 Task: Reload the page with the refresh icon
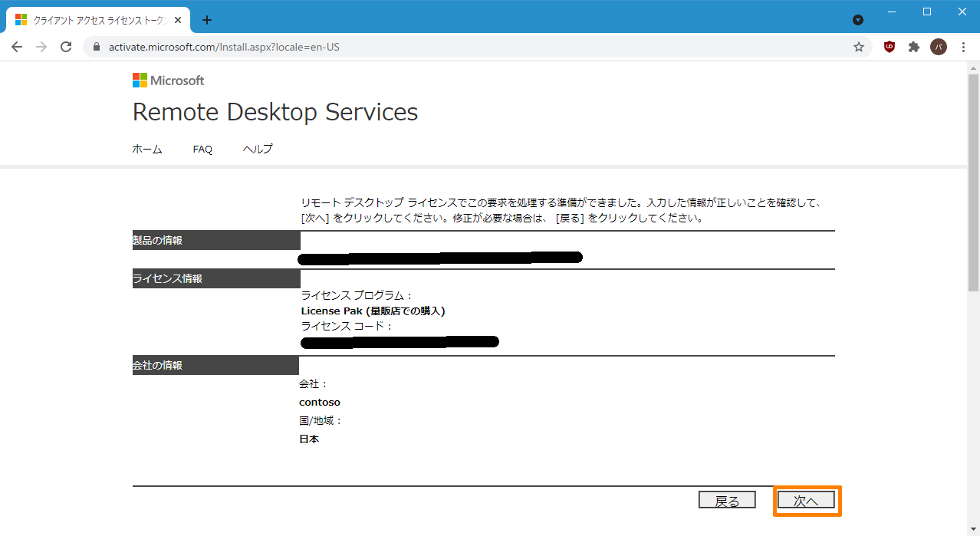[66, 47]
